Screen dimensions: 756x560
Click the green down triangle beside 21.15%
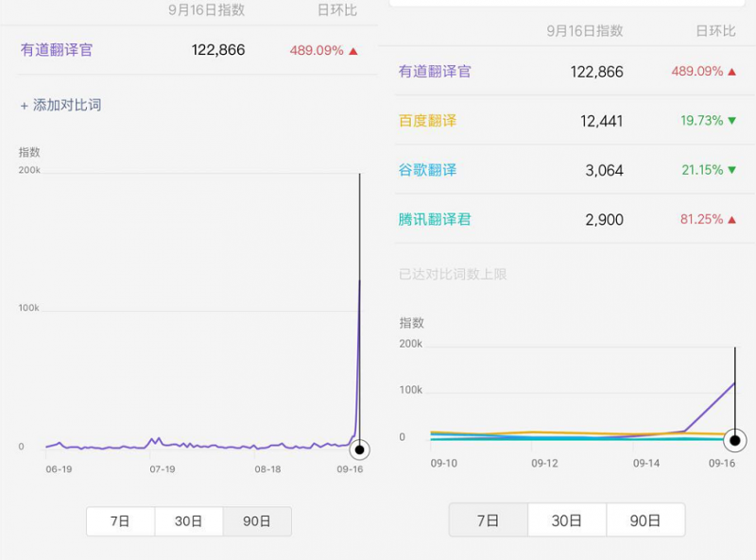(x=731, y=170)
